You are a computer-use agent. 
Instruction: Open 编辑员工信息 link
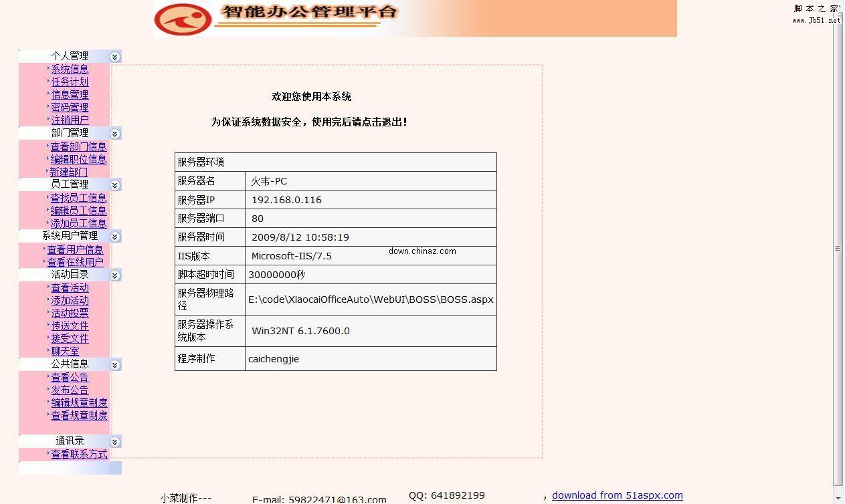point(79,211)
